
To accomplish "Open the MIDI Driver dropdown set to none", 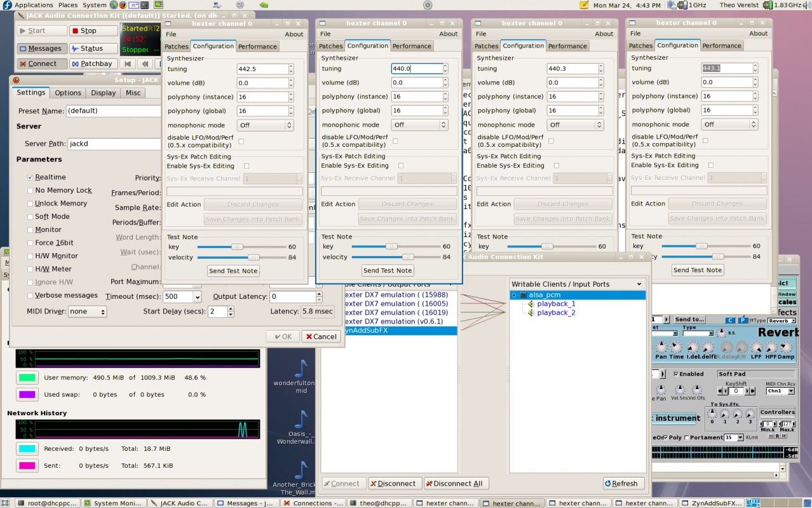I will click(x=88, y=312).
